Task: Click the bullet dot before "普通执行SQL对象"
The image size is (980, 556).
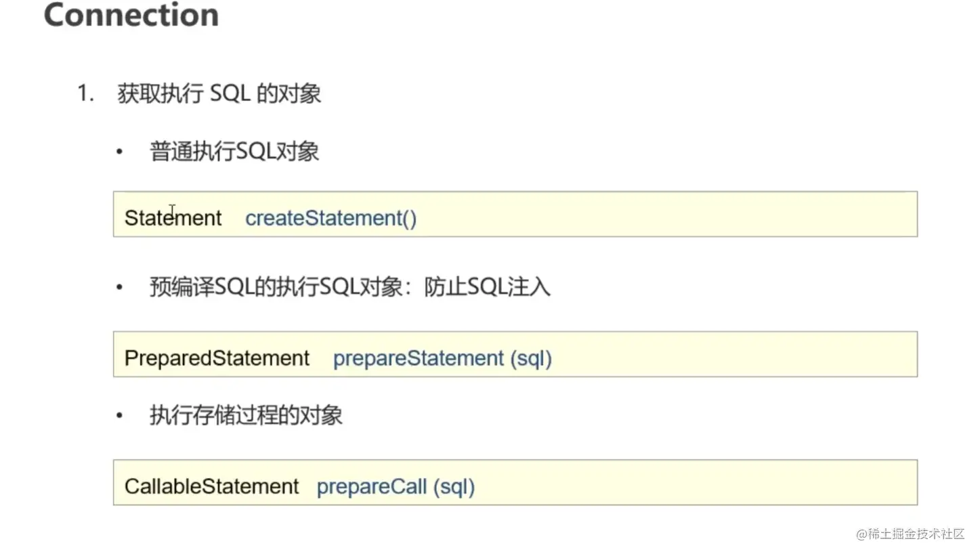Action: (120, 152)
